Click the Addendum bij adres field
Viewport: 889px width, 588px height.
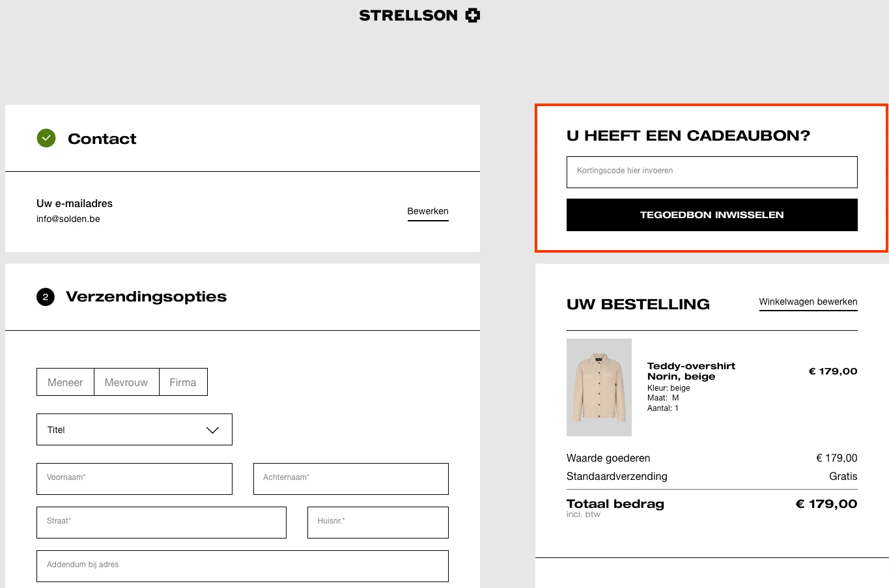coord(242,565)
